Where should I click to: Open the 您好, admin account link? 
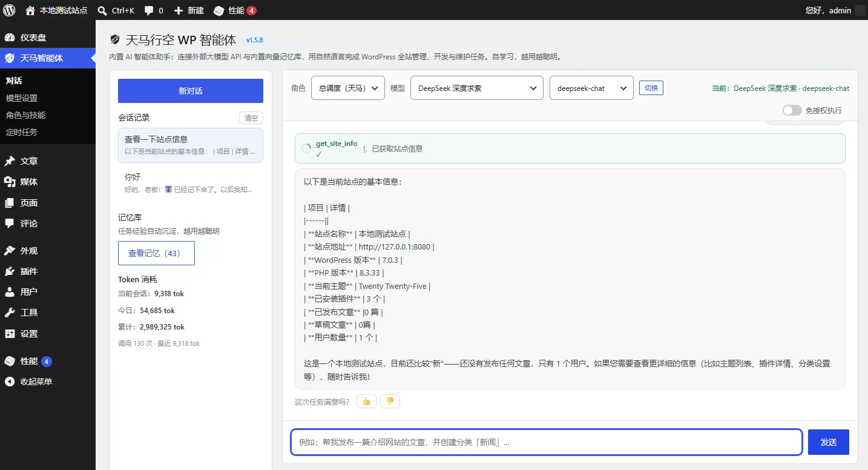[x=828, y=10]
